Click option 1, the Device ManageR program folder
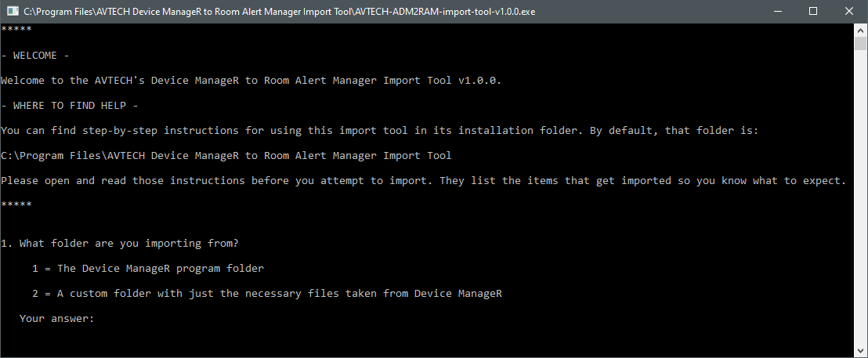Viewport: 868px width, 358px height. (148, 269)
